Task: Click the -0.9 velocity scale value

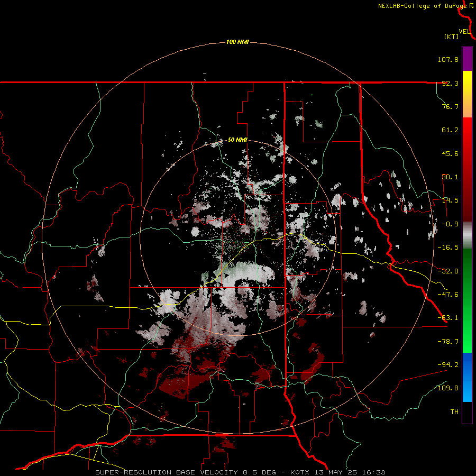Action: [450, 224]
